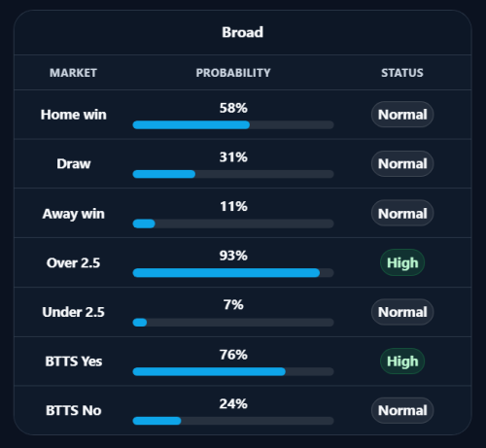Click the BTTS No probability bar
Image resolution: width=486 pixels, height=448 pixels.
233,421
